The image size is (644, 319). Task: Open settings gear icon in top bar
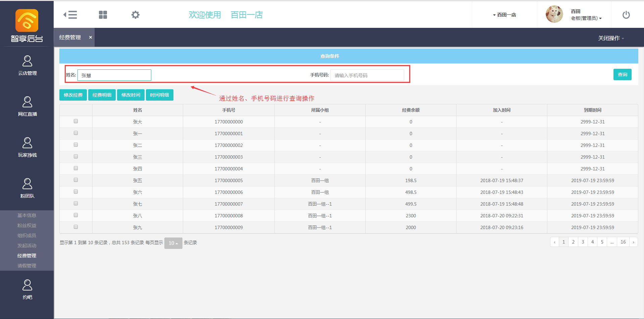[x=136, y=15]
